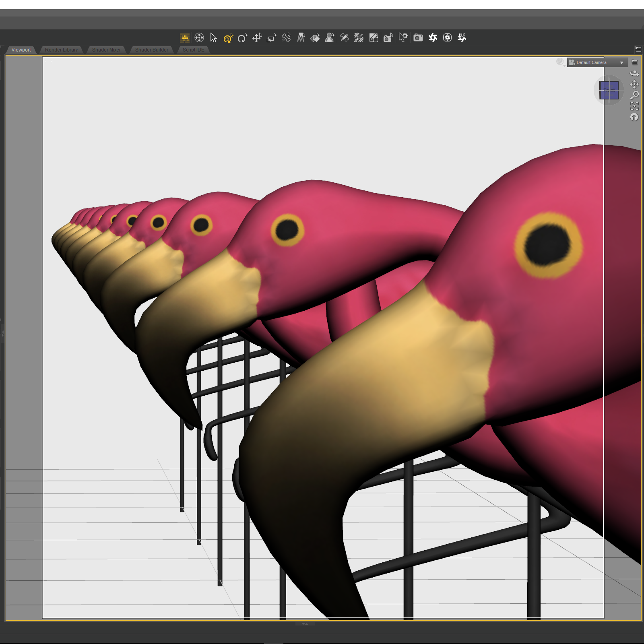Open the Shader Mixer tab
Screen dimensions: 644x644
(106, 50)
